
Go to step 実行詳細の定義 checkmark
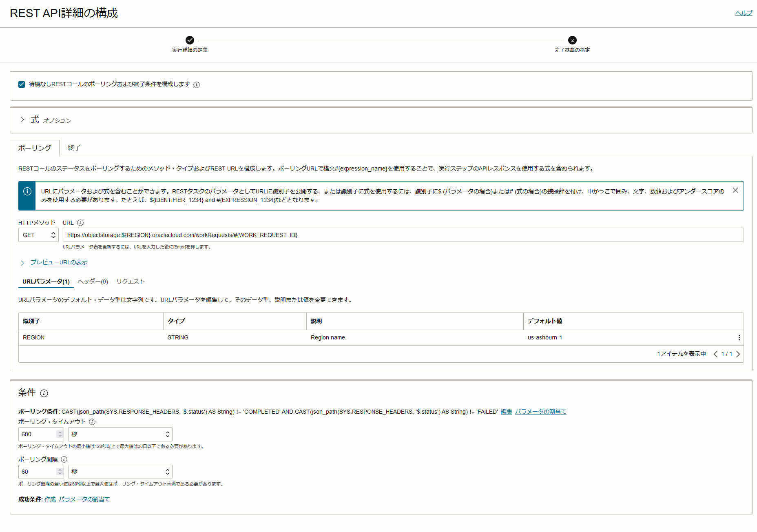190,40
